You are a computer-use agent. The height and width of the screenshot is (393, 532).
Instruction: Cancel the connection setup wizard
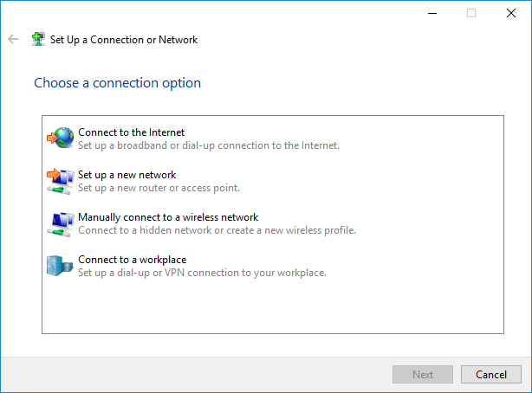(x=491, y=374)
